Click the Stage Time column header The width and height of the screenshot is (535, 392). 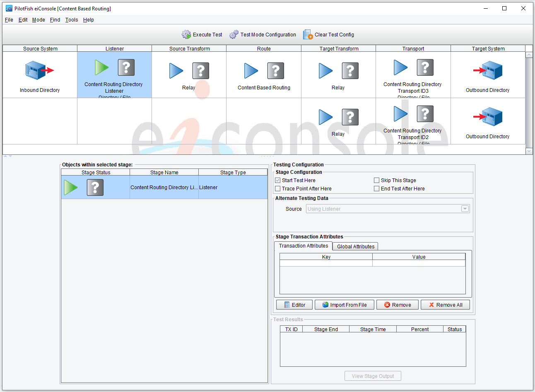pyautogui.click(x=373, y=329)
